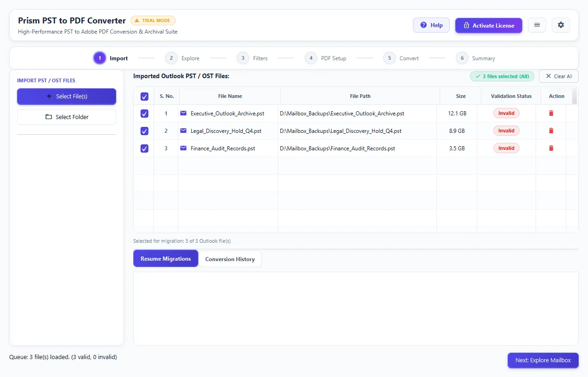The height and width of the screenshot is (377, 588).
Task: Uncheck the Executive_Outlook_Archive.pst row checkbox
Action: (x=144, y=114)
